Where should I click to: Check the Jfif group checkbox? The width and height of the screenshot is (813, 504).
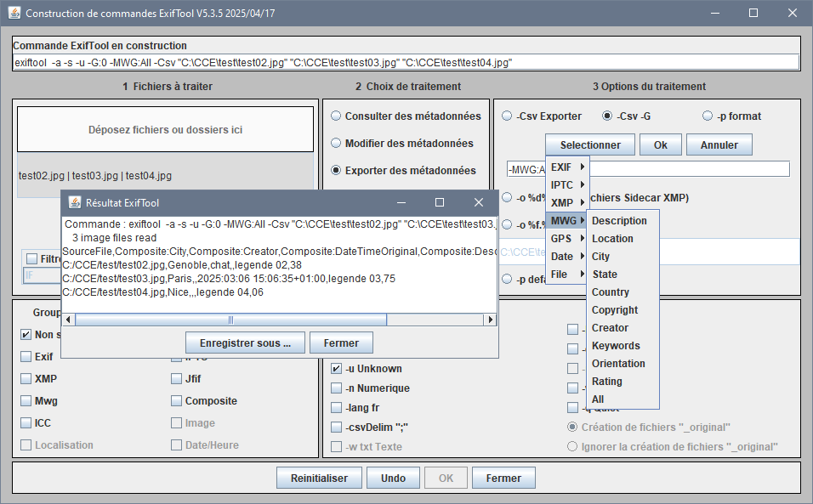click(x=176, y=379)
